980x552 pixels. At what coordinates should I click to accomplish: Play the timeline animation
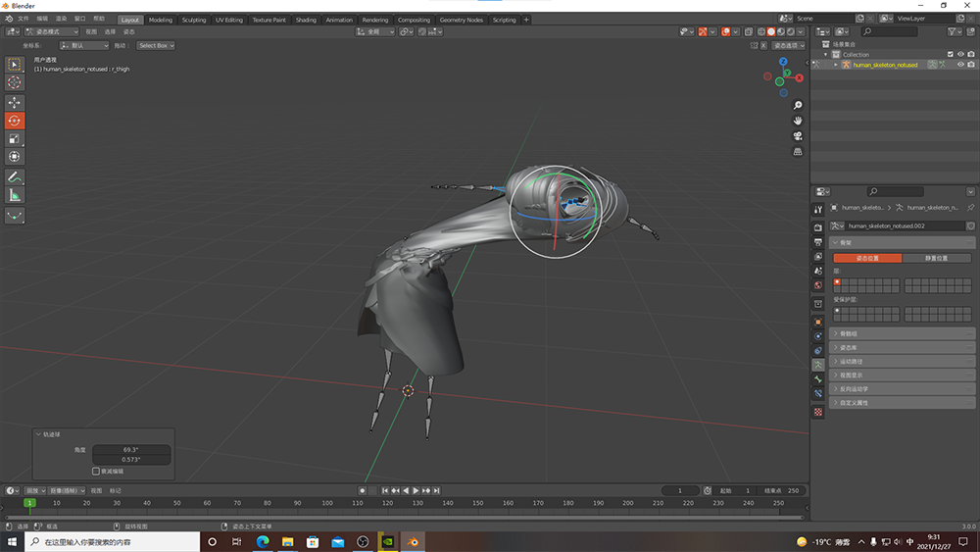click(416, 491)
